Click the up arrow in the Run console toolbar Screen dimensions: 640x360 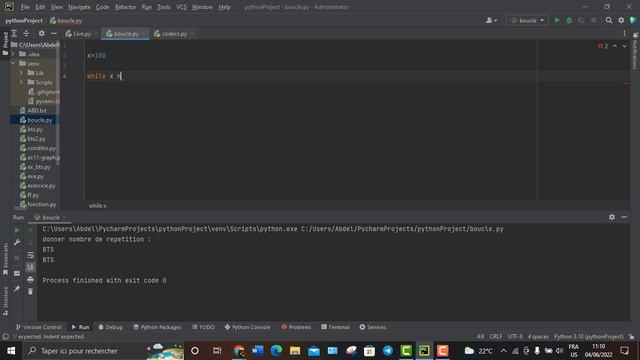pyautogui.click(x=30, y=231)
